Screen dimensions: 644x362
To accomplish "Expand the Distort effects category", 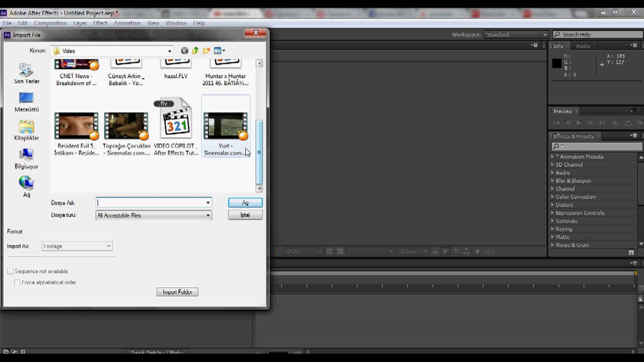I will 552,205.
